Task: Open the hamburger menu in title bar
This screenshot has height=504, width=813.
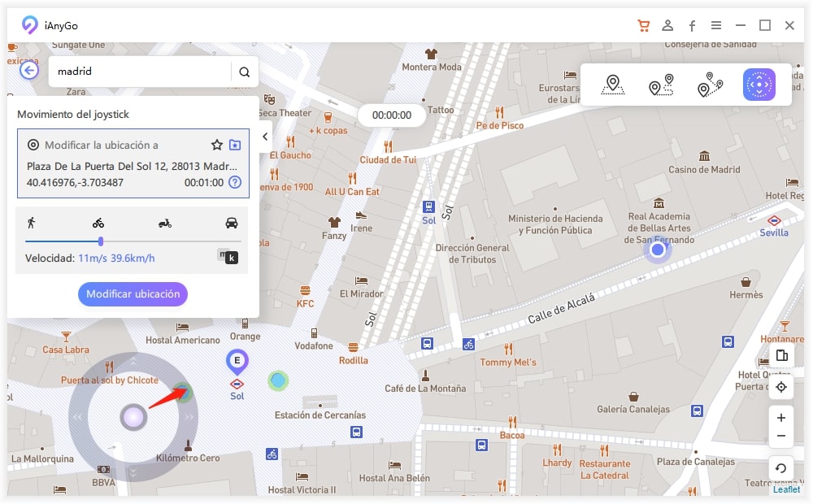Action: [x=715, y=25]
